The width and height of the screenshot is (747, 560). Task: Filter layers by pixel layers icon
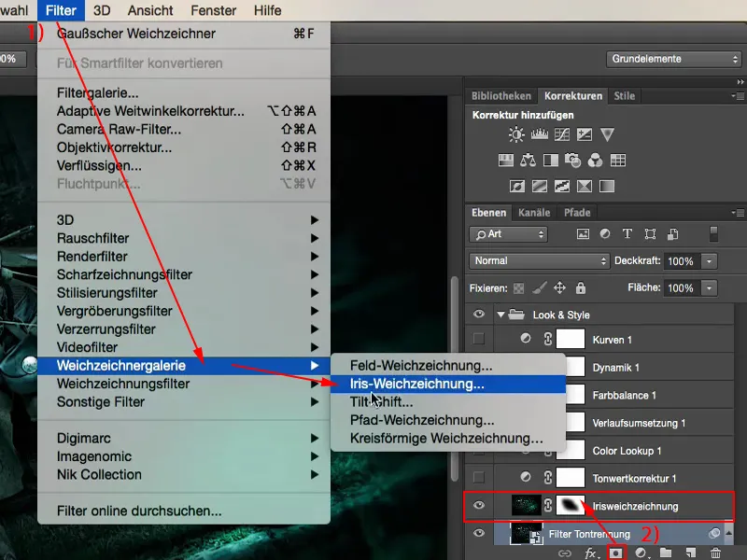[583, 234]
